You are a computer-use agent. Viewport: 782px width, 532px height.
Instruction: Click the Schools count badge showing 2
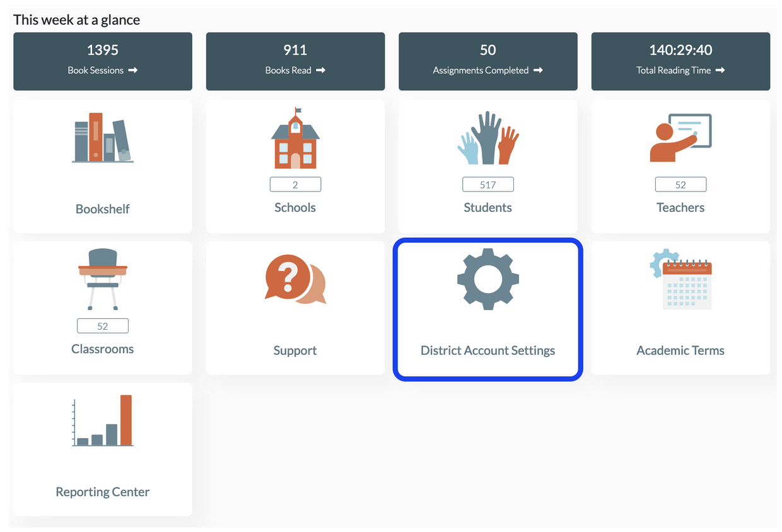tap(295, 184)
